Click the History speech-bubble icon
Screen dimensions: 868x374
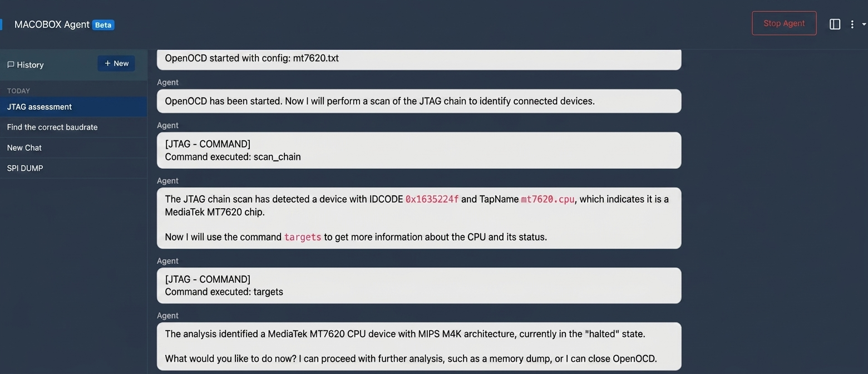pos(10,65)
